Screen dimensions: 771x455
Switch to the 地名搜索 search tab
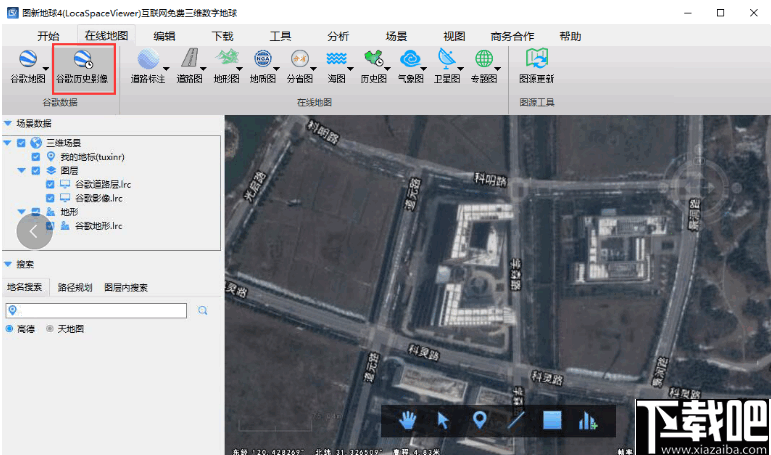pyautogui.click(x=25, y=287)
